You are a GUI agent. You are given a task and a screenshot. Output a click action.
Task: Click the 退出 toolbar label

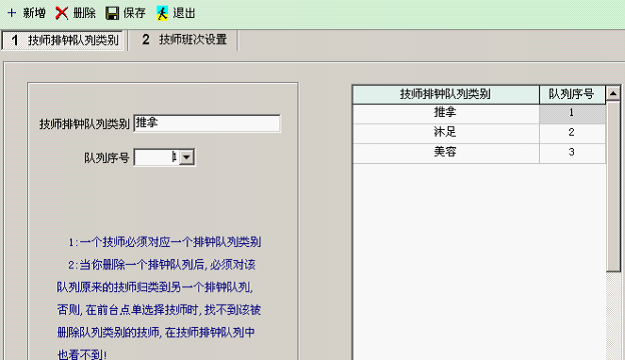coord(184,13)
